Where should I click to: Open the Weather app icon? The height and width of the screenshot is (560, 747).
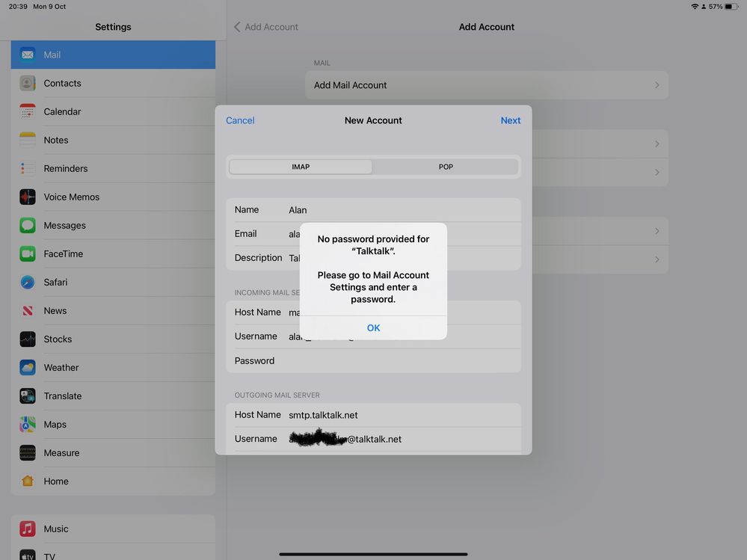coord(28,368)
